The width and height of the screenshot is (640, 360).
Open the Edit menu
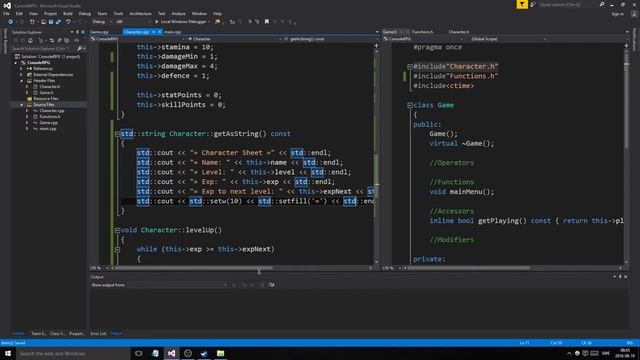coord(19,13)
